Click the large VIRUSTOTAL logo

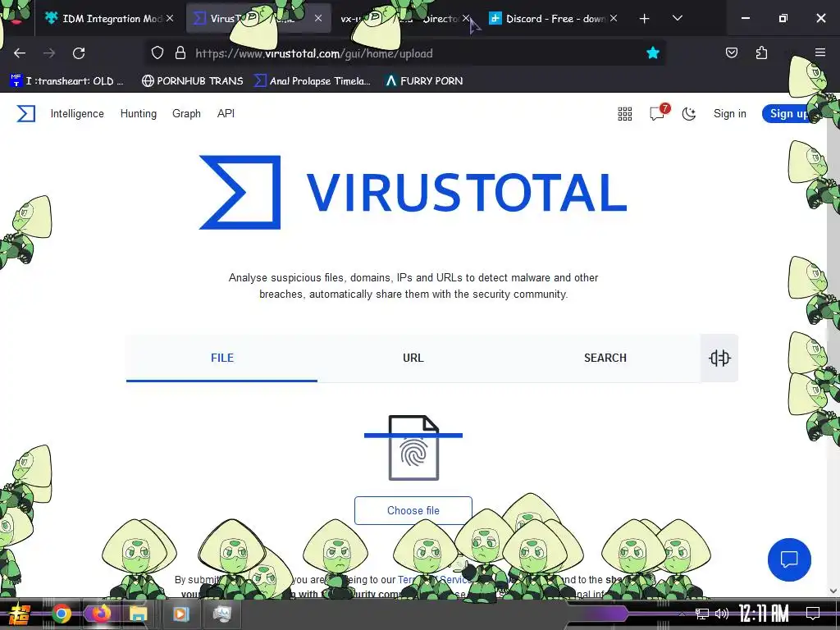coord(413,192)
